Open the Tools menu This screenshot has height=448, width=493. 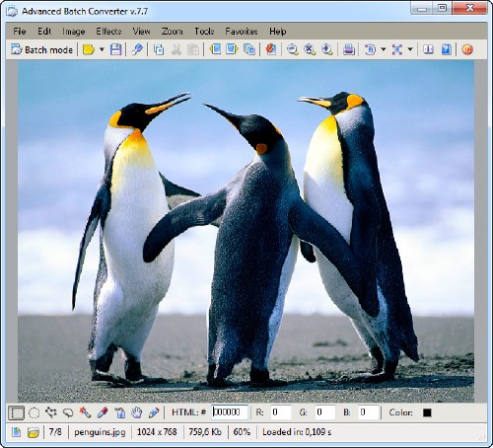204,32
